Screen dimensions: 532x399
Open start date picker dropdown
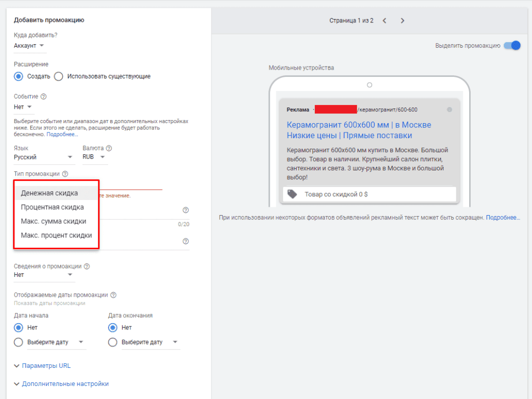tap(56, 342)
